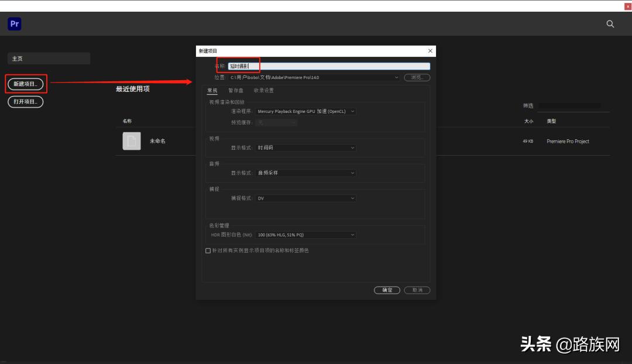Sort by 大小 column header
The width and height of the screenshot is (632, 364).
click(x=528, y=121)
